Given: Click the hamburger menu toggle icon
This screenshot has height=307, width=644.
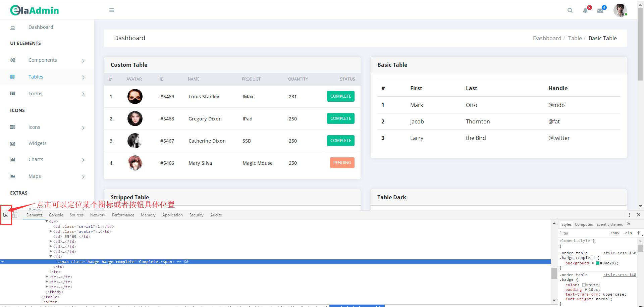Looking at the screenshot, I should [x=112, y=10].
